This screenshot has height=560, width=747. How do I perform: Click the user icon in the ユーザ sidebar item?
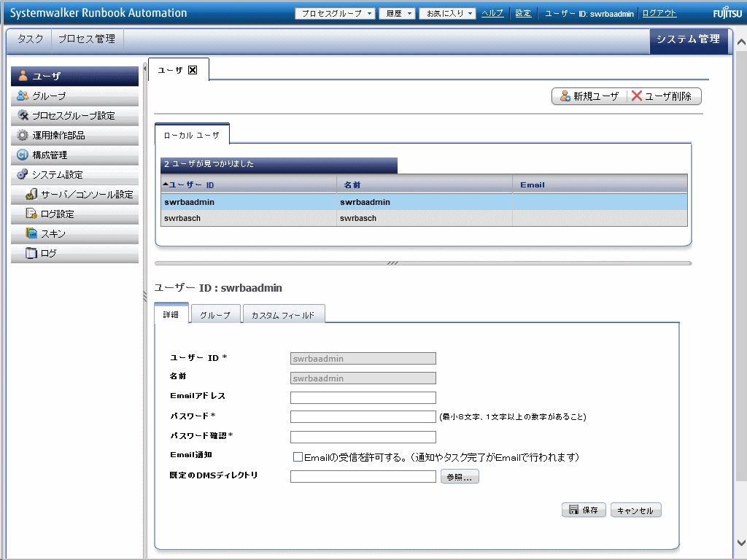click(x=23, y=76)
